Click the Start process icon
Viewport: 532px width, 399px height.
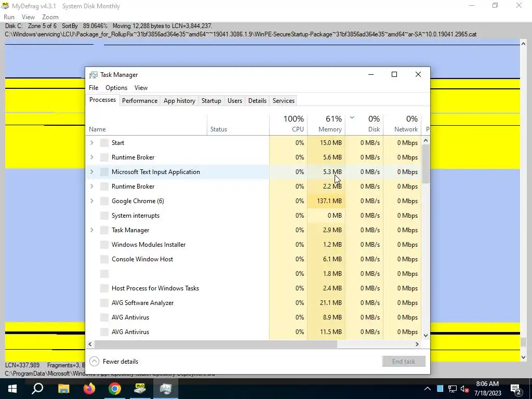coord(104,143)
